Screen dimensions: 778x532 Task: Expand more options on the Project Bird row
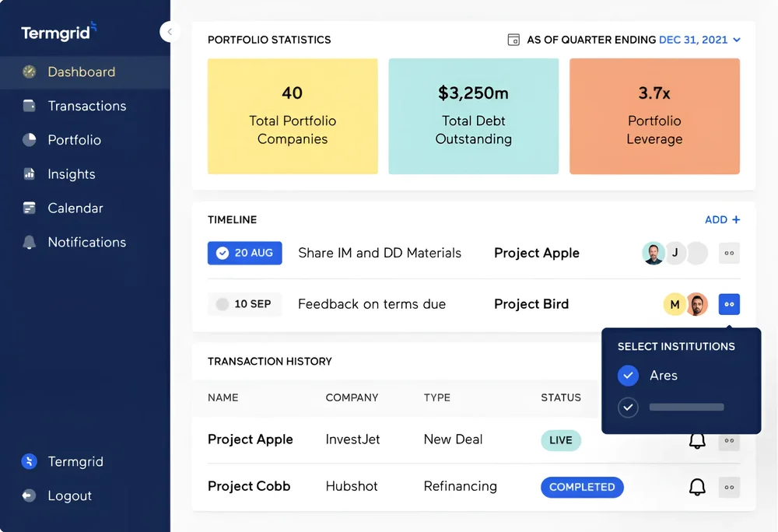[x=729, y=304]
